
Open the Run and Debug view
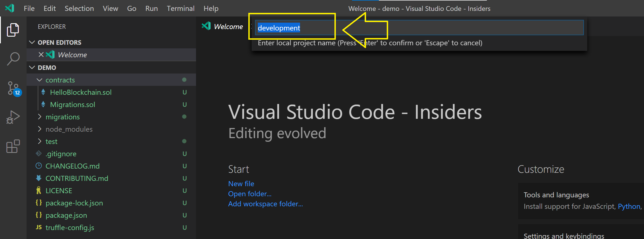13,117
